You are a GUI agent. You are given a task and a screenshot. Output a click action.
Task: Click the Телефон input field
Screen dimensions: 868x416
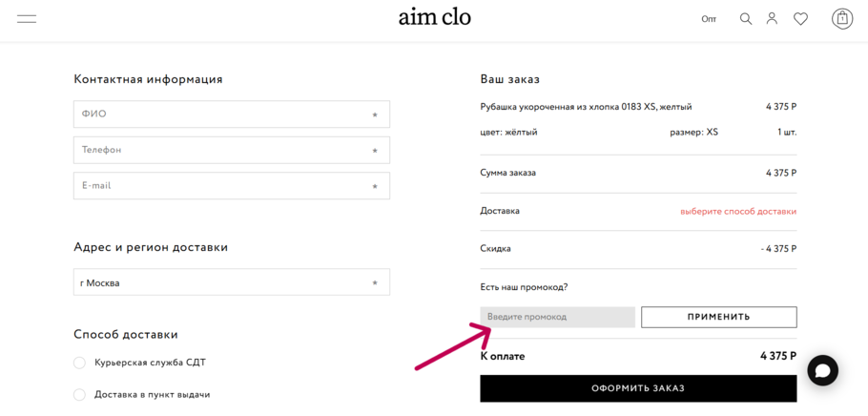pos(232,150)
